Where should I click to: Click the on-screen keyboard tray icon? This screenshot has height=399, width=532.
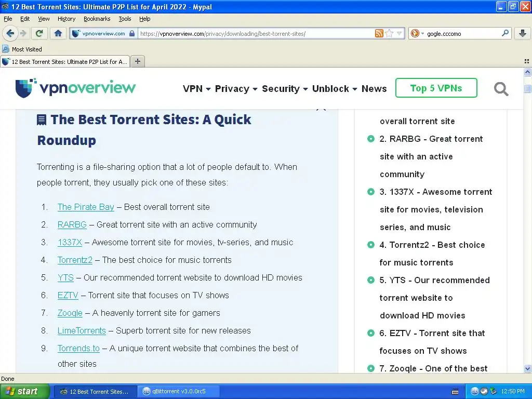[x=455, y=391]
